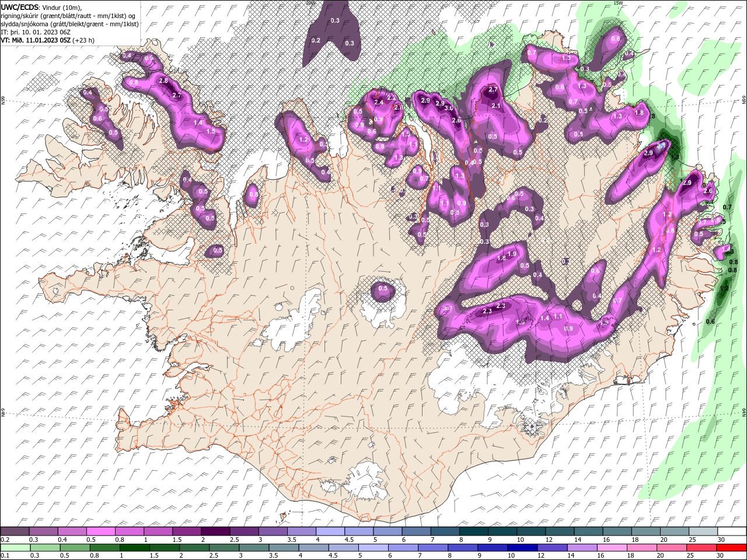Click the crimson 25–30 rain legend swatch
747x560 pixels.
(701, 547)
